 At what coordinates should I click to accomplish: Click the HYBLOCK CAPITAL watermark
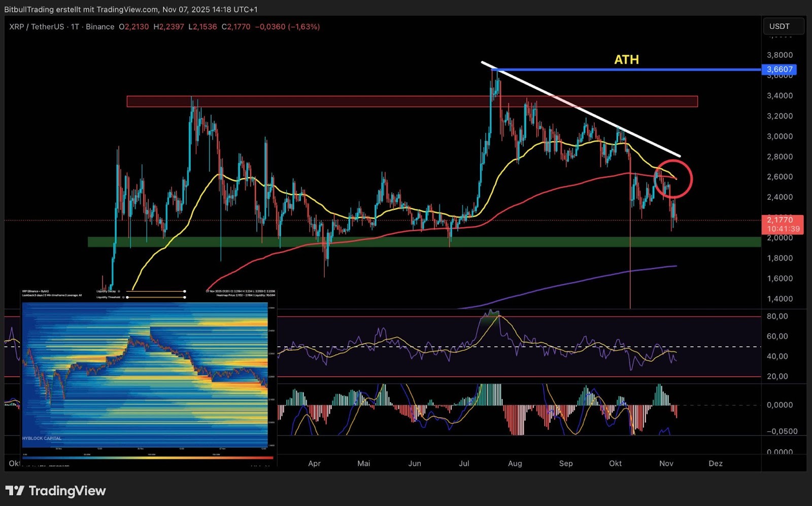[42, 438]
